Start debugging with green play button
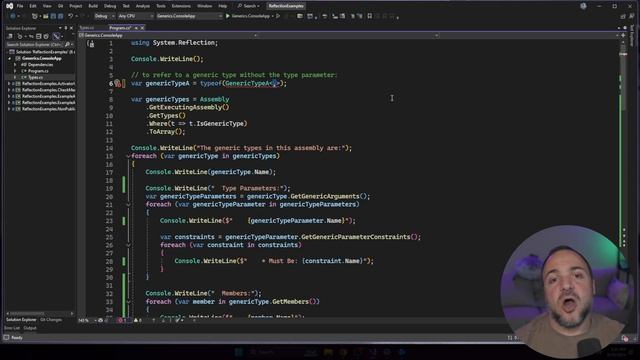 tap(228, 16)
